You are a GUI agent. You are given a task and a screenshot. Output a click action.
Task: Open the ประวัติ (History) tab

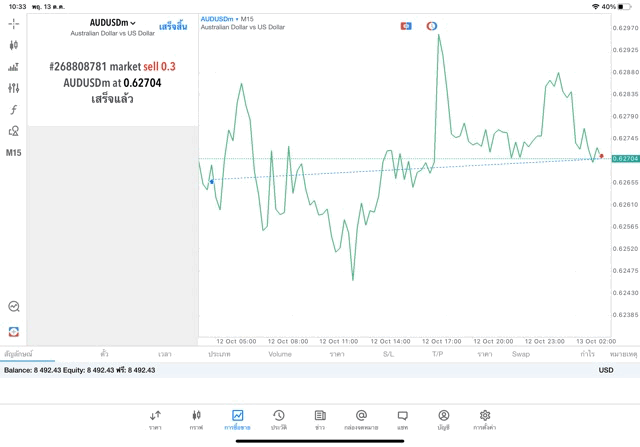point(279,420)
